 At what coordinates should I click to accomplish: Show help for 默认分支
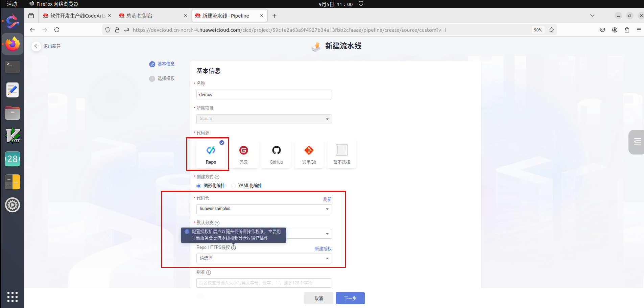(x=217, y=223)
